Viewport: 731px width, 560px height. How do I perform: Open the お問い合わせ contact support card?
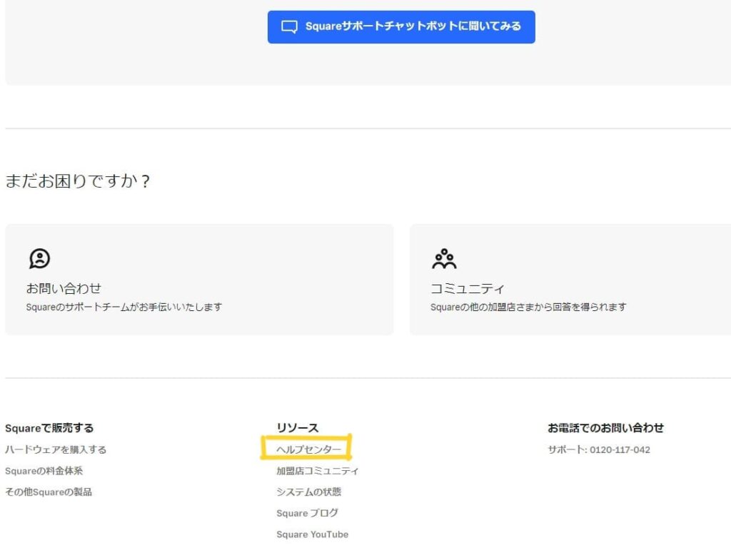(x=199, y=280)
